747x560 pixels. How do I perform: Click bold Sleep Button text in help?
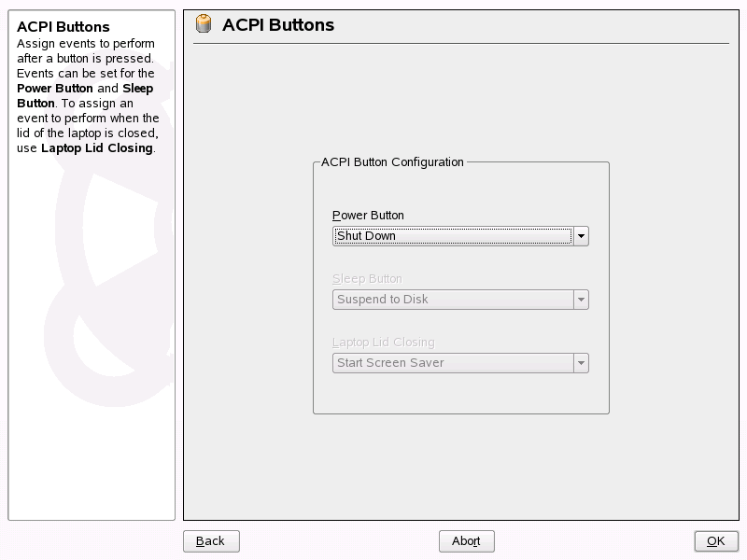tap(137, 89)
